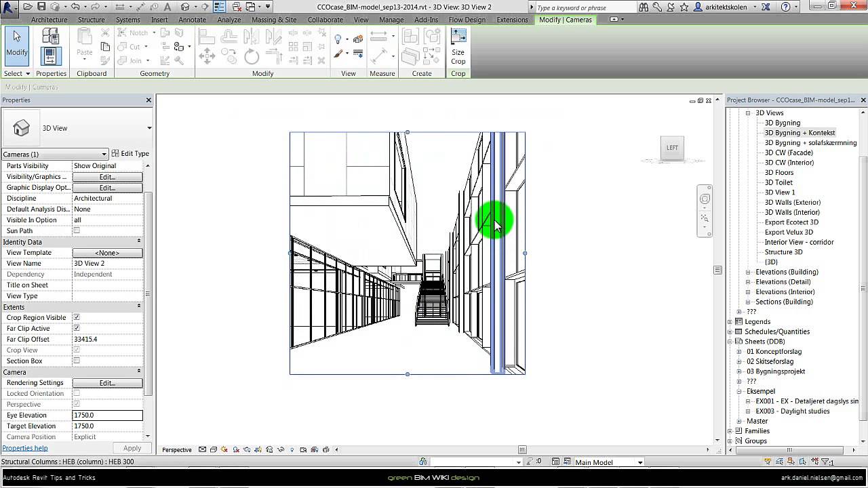
Task: Expand the 01 Konceptforslag sheet group
Action: click(739, 352)
